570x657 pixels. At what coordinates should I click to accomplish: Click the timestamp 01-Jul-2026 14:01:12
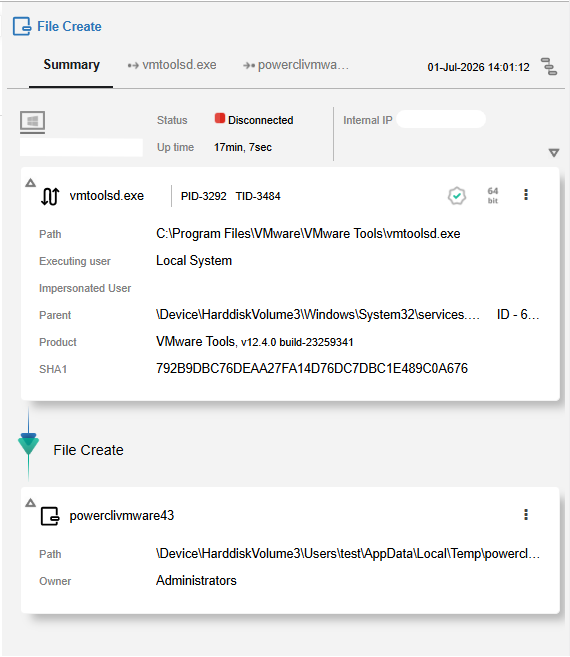[478, 67]
